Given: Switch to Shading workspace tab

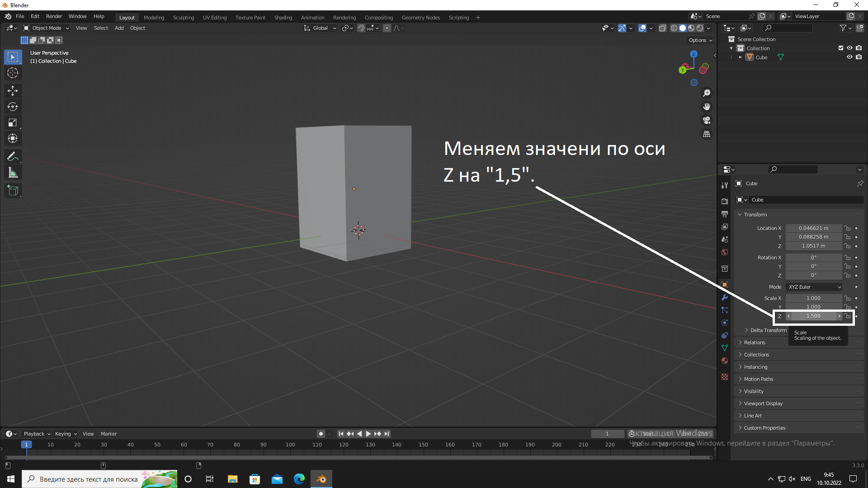Looking at the screenshot, I should click(283, 18).
